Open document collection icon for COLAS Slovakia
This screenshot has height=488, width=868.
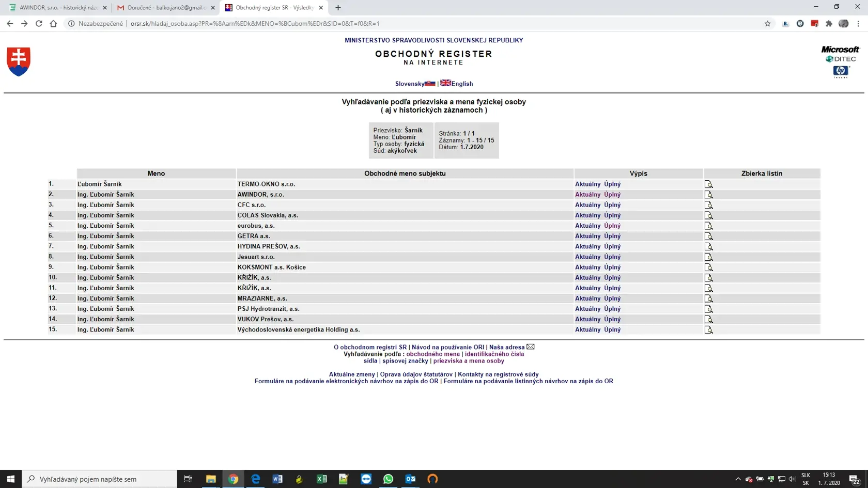pyautogui.click(x=708, y=215)
